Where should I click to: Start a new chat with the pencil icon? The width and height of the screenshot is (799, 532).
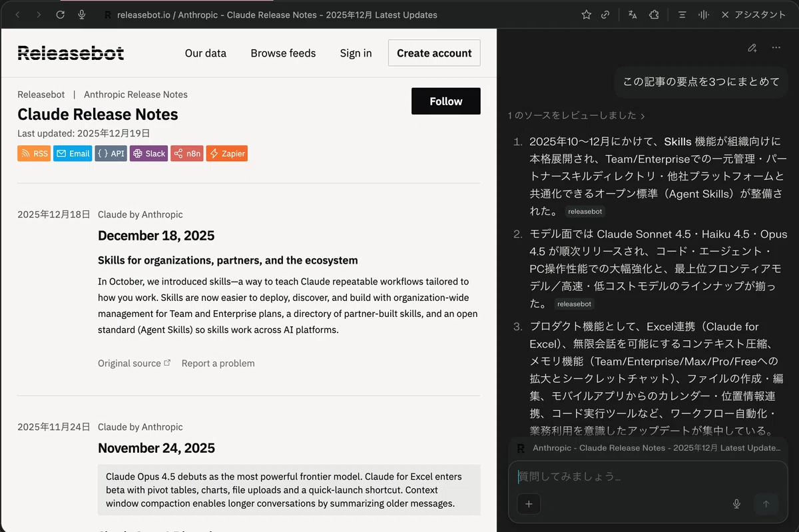tap(752, 48)
